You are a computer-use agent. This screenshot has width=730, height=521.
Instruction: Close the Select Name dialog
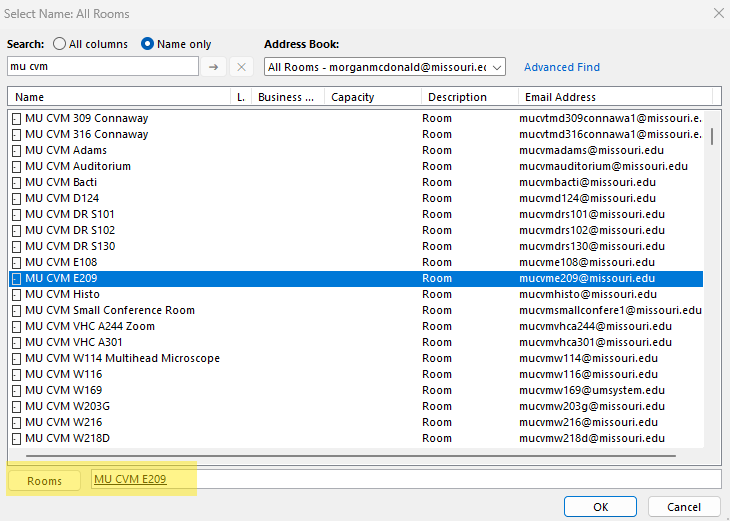(717, 14)
